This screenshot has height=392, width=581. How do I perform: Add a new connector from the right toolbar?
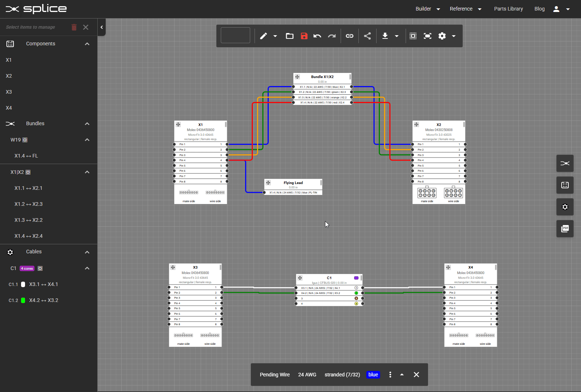pos(565,185)
